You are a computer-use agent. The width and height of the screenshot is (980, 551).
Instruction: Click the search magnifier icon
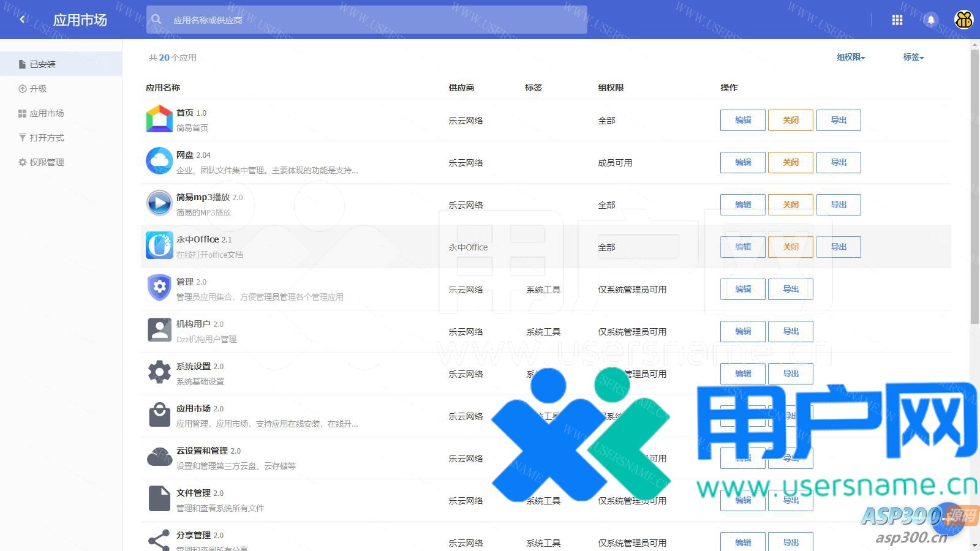pos(157,20)
